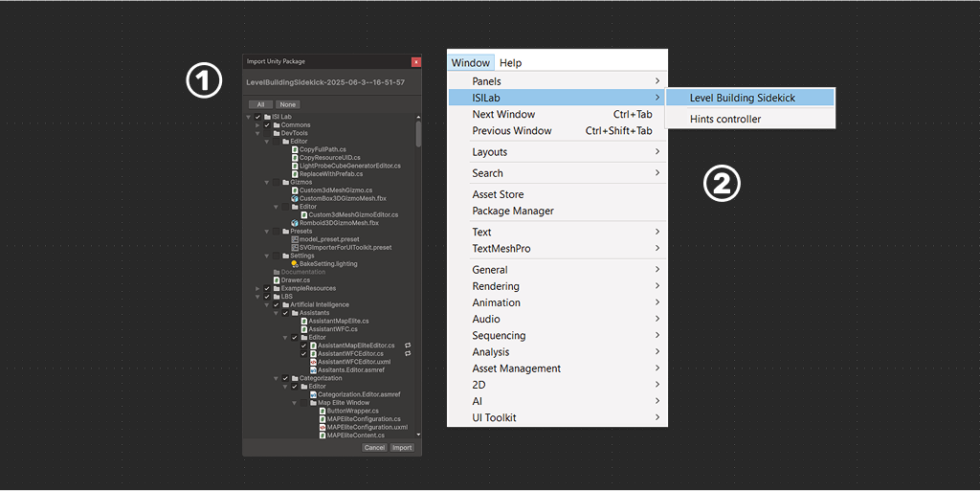Click the Custom3dMeshGizmo.cs script icon
Image resolution: width=980 pixels, height=491 pixels.
(x=295, y=190)
